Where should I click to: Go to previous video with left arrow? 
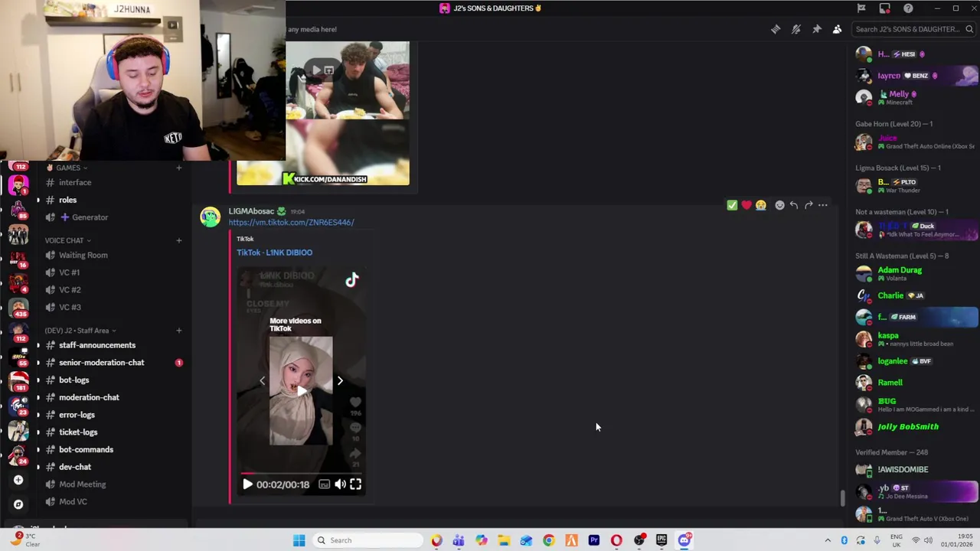pos(262,380)
